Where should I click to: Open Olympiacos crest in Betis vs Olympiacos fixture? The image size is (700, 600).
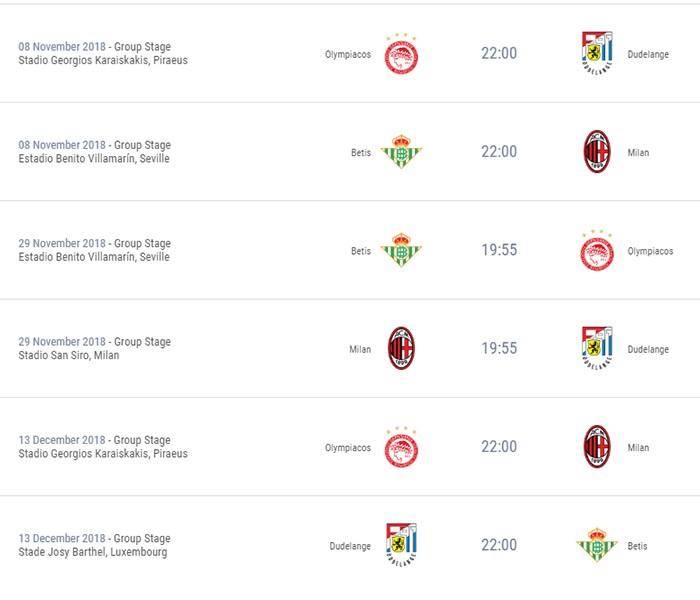click(597, 250)
